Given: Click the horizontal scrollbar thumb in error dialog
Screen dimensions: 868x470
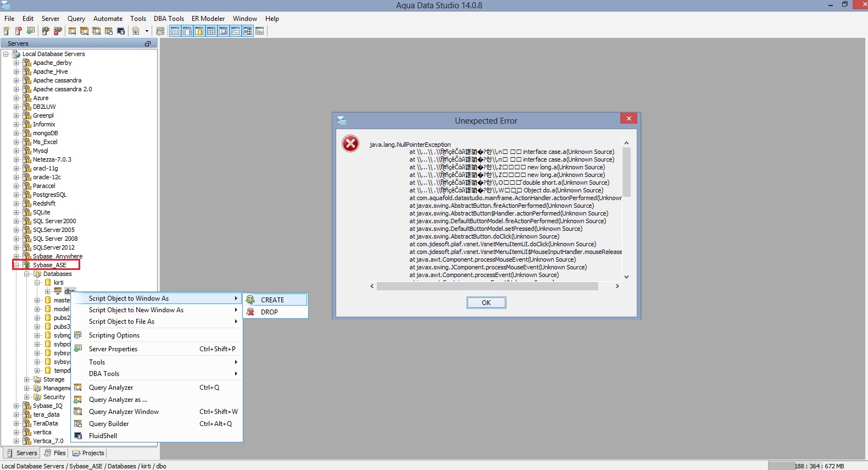Looking at the screenshot, I should tap(487, 286).
